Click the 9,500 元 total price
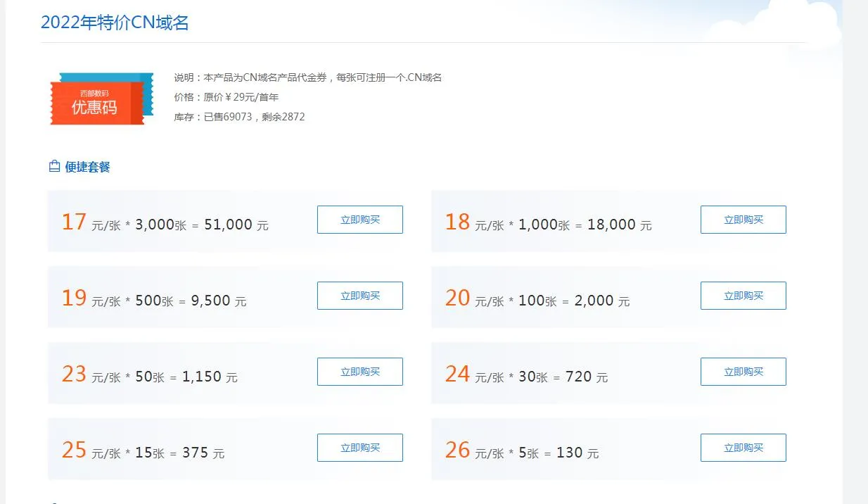Screen dimensions: 868x504 (219, 301)
